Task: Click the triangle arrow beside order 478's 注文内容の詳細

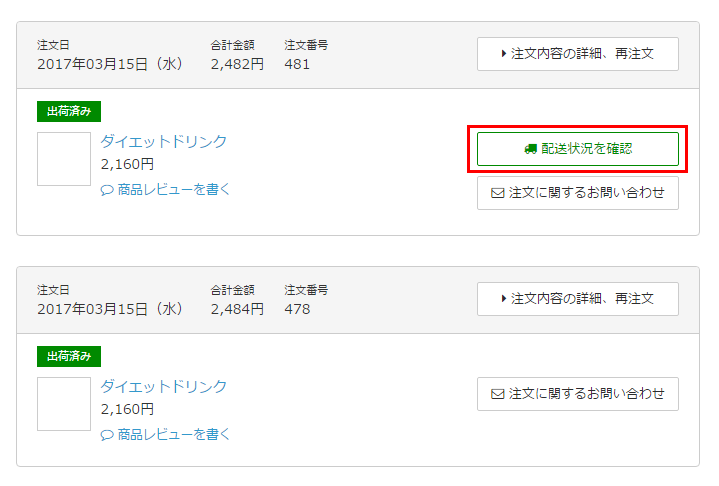Action: (x=503, y=299)
